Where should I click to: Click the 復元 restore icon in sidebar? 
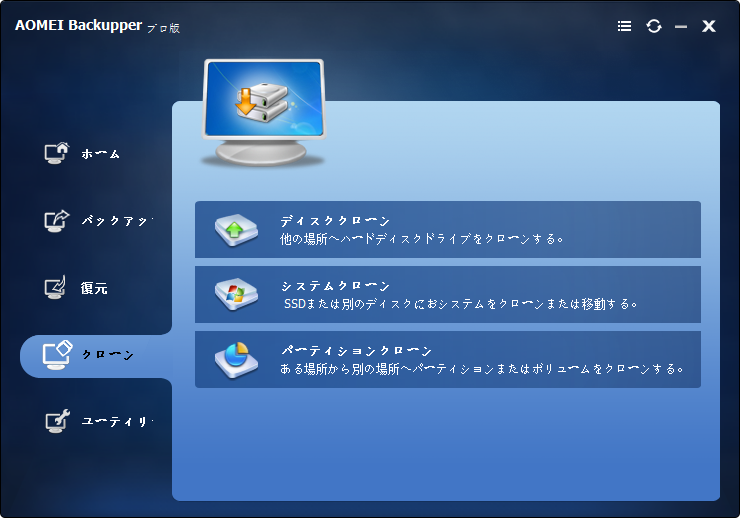click(55, 287)
